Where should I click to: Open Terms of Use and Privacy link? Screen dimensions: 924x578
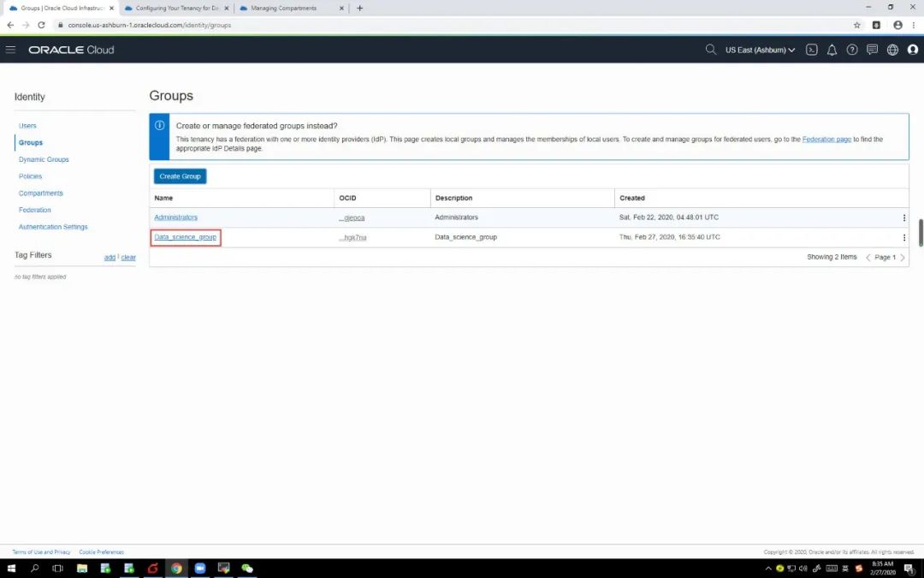click(x=41, y=552)
